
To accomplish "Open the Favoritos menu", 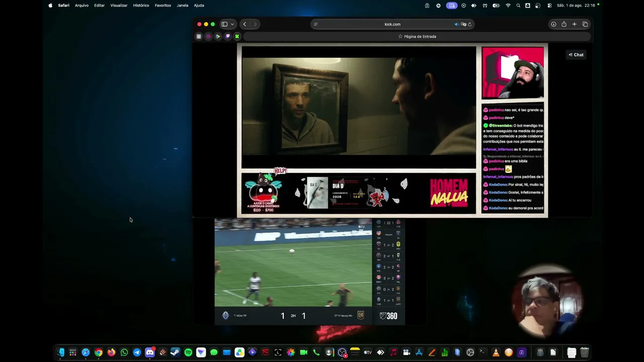I will [x=163, y=5].
